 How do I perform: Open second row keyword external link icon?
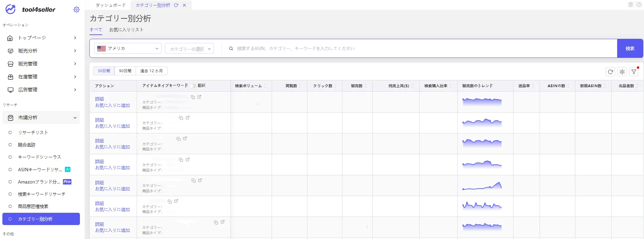(x=187, y=117)
